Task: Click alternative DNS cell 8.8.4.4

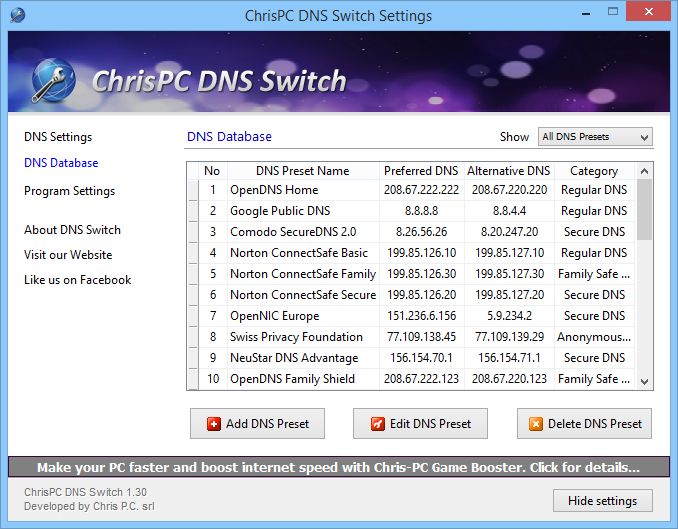Action: (x=509, y=211)
